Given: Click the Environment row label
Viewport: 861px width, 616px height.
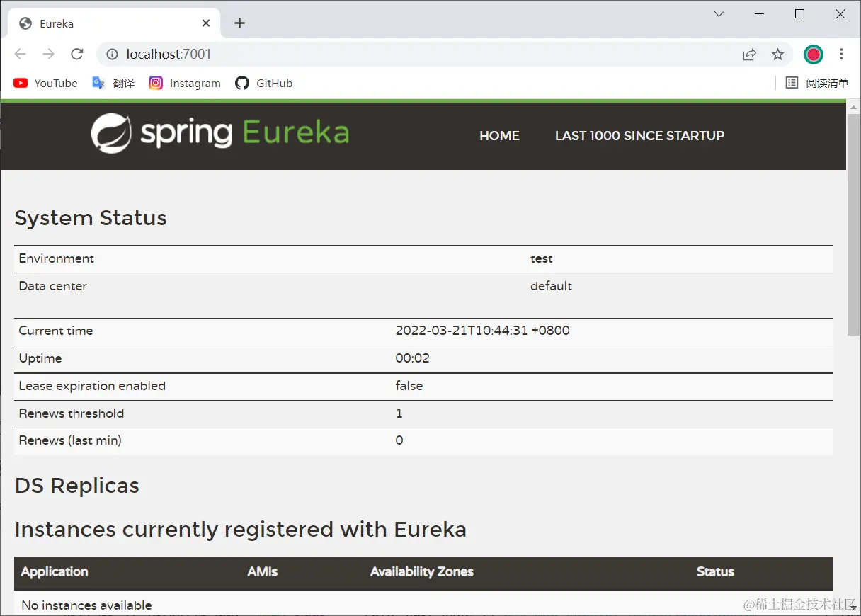Looking at the screenshot, I should click(x=57, y=258).
